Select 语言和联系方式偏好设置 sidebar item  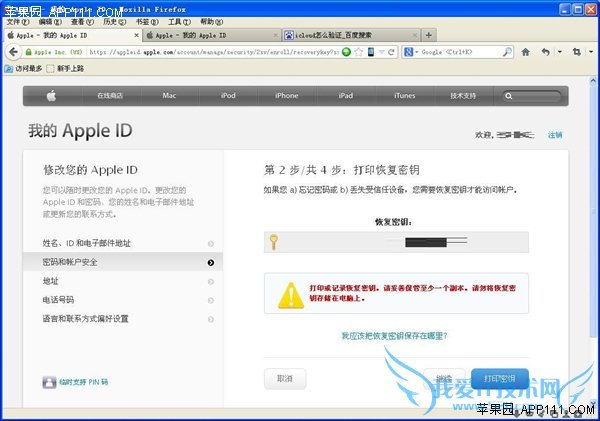(123, 319)
